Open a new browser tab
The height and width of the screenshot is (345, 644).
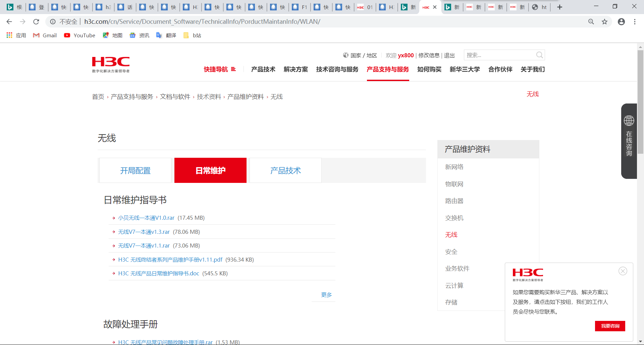[x=559, y=7]
